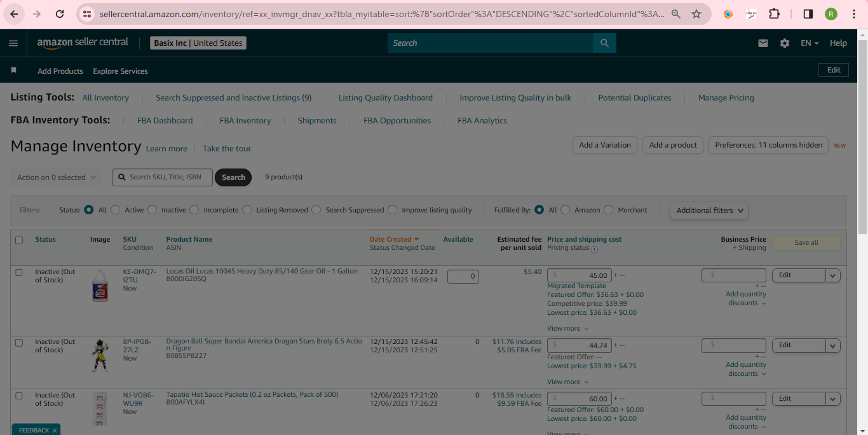The height and width of the screenshot is (435, 868).
Task: Click the black Search button
Action: tap(233, 177)
